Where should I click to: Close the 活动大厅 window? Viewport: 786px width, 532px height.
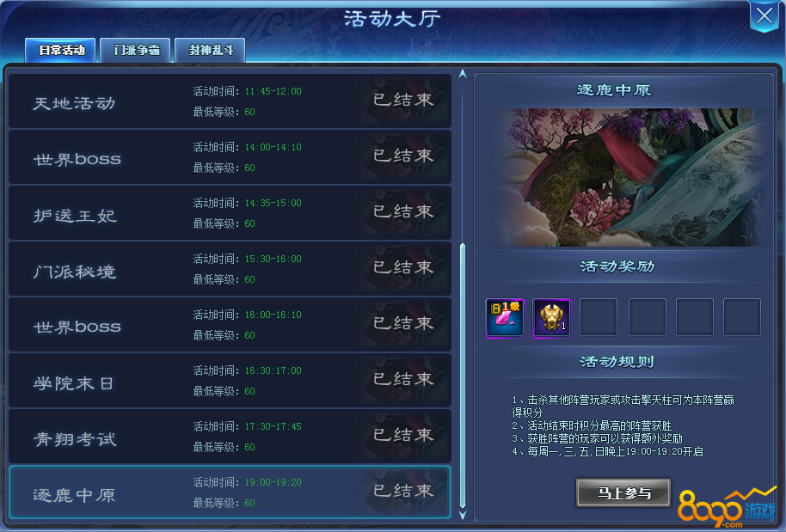coord(764,16)
